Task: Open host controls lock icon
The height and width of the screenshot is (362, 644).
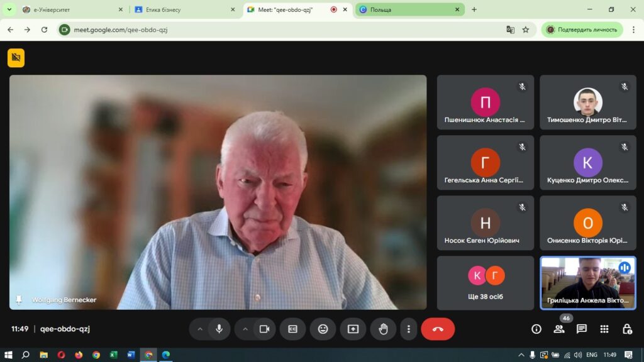Action: point(627,329)
